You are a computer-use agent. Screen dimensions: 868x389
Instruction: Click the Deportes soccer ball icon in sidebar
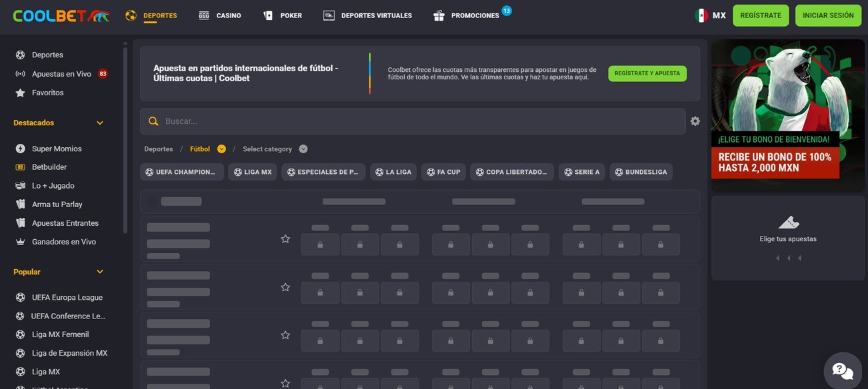pyautogui.click(x=21, y=55)
